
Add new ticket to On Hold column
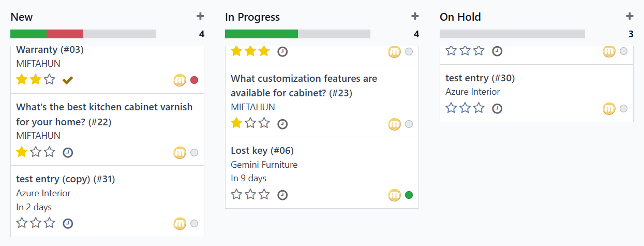point(630,17)
